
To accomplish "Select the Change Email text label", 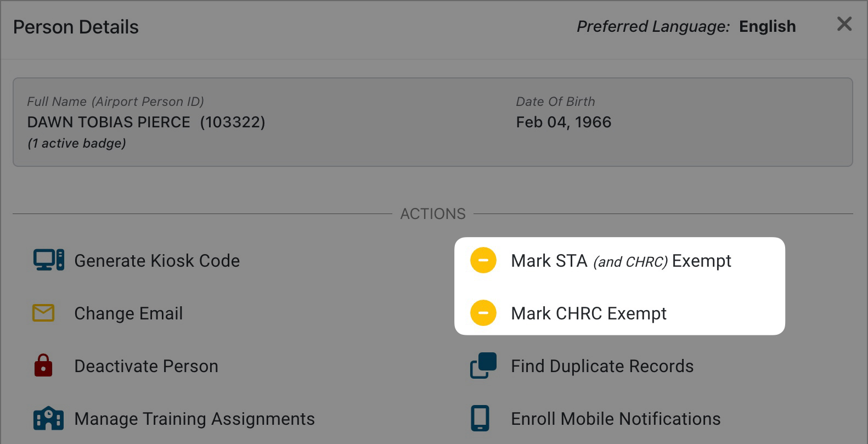I will pos(128,313).
